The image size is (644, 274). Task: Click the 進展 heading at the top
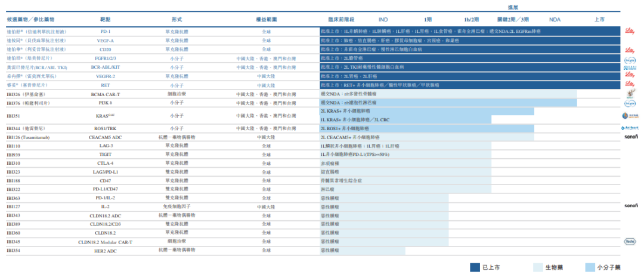[513, 7]
